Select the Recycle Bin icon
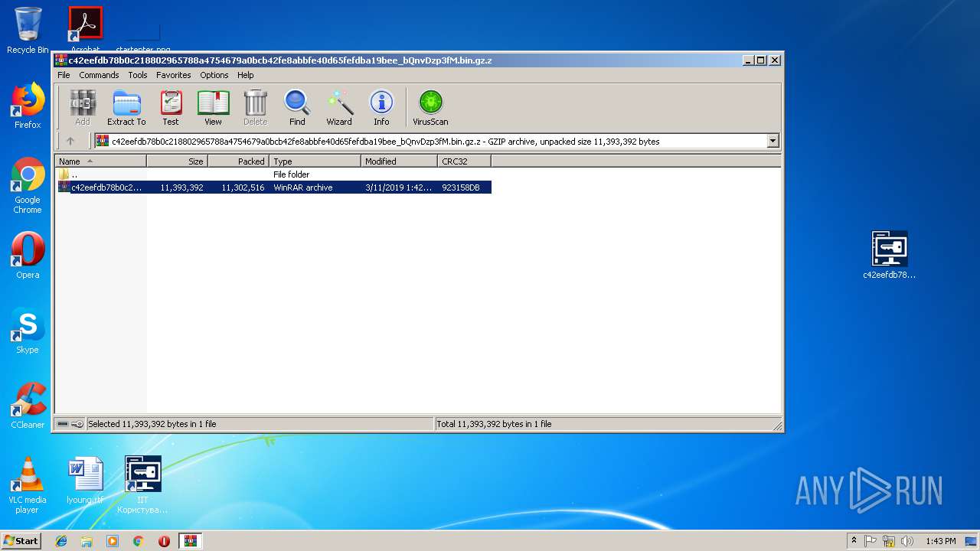 point(28,31)
